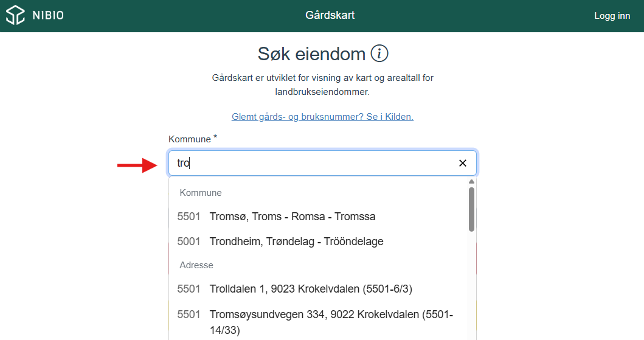Choose Trondheim, Trøndelag from suggestions
The image size is (644, 340).
point(296,241)
